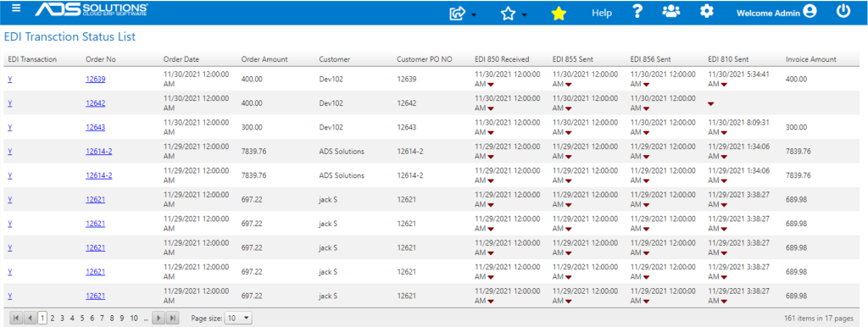Click Dev102 customer cell in row 12643
The height and width of the screenshot is (327, 868).
(331, 127)
